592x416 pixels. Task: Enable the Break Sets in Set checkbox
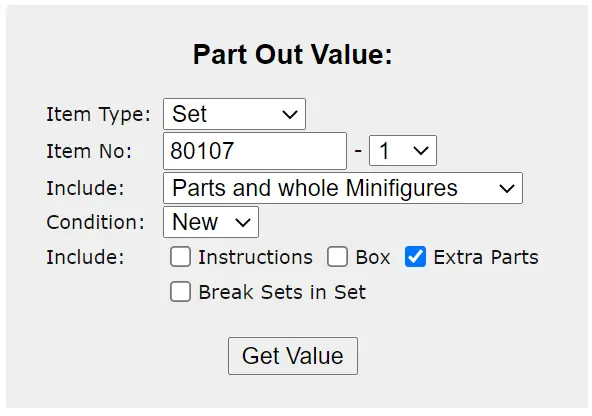pos(180,292)
